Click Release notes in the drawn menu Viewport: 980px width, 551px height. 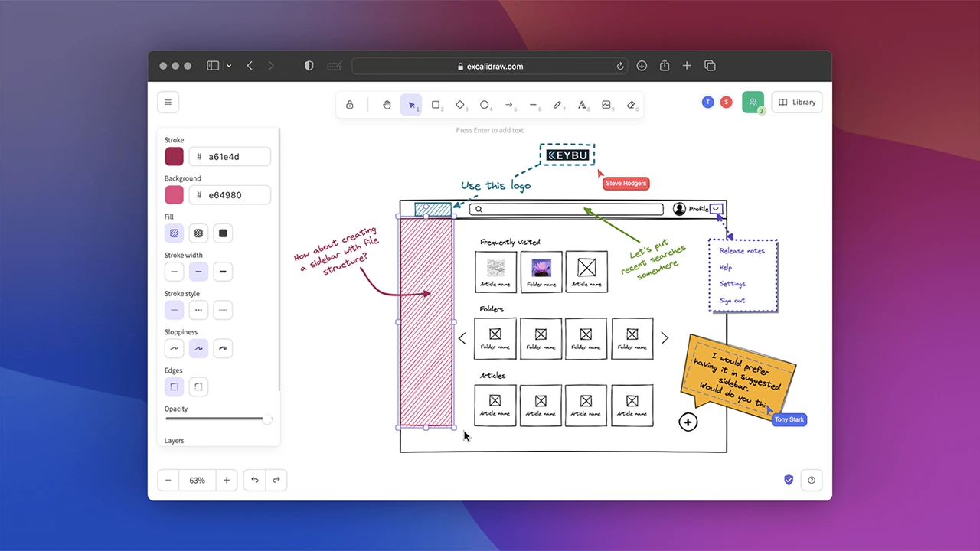[x=742, y=251]
